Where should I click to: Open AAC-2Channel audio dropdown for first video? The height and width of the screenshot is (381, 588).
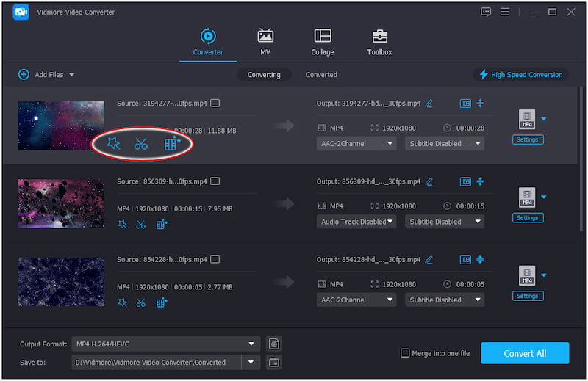click(x=356, y=144)
